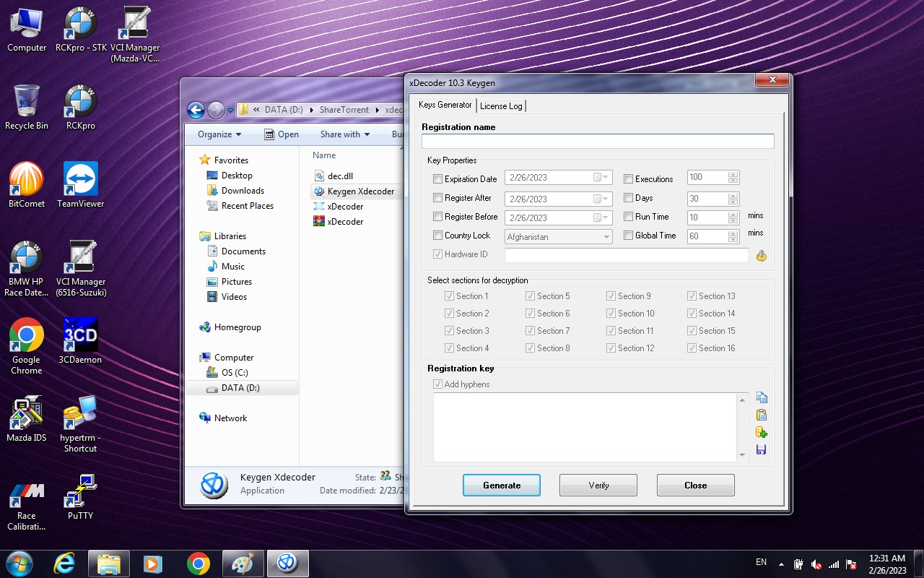Open the recent pages arrow beside Forward

click(231, 111)
